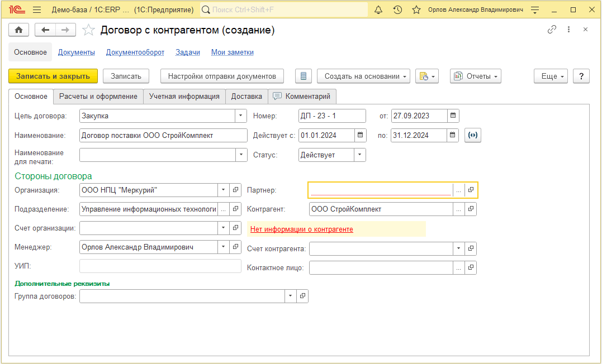Click the period selection button after end date
Image resolution: width=602 pixels, height=364 pixels.
point(473,135)
